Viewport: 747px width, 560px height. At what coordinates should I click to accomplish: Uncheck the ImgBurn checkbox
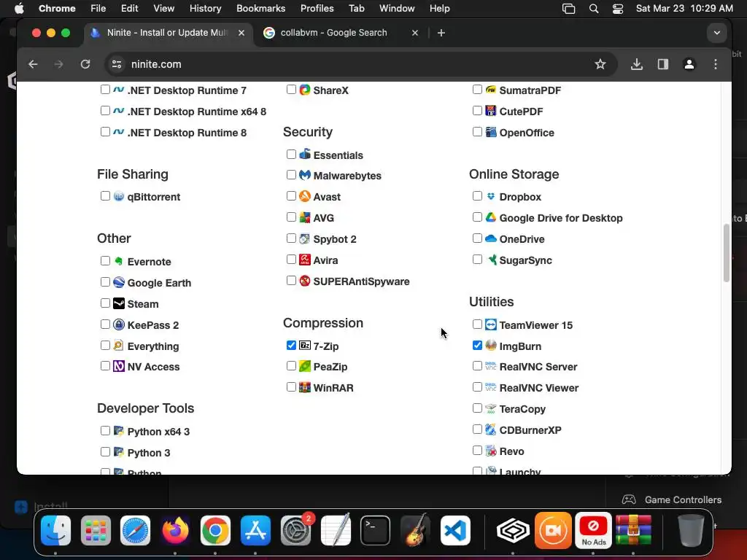[x=477, y=345]
